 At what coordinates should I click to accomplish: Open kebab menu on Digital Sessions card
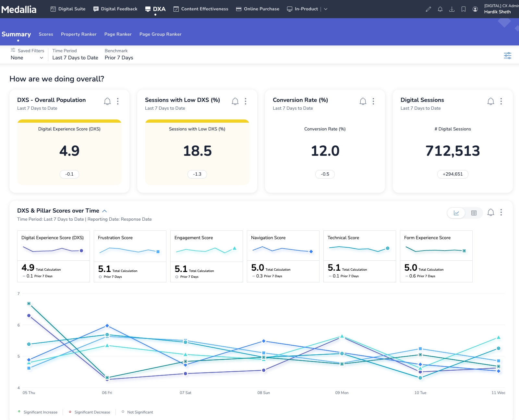(x=501, y=101)
